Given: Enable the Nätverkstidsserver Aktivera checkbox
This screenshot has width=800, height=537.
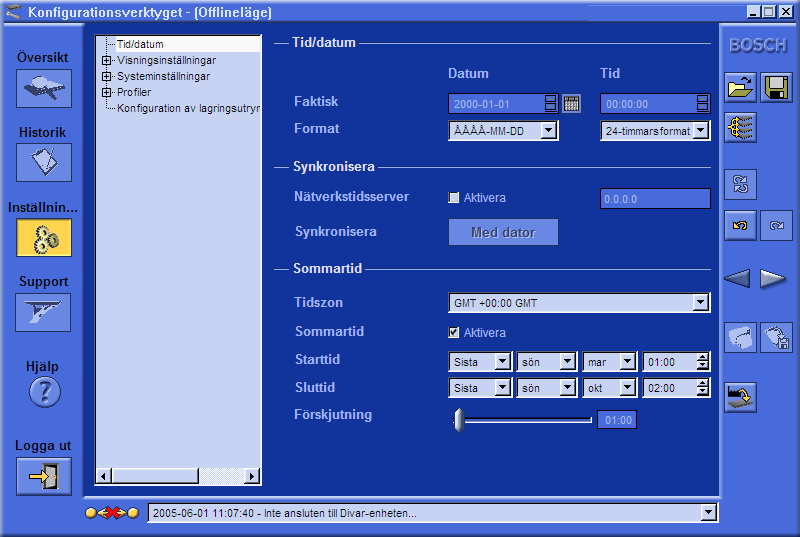Looking at the screenshot, I should click(454, 197).
